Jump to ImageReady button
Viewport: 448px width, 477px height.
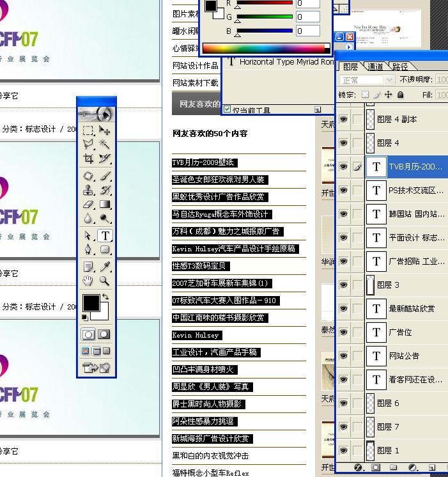[x=96, y=368]
